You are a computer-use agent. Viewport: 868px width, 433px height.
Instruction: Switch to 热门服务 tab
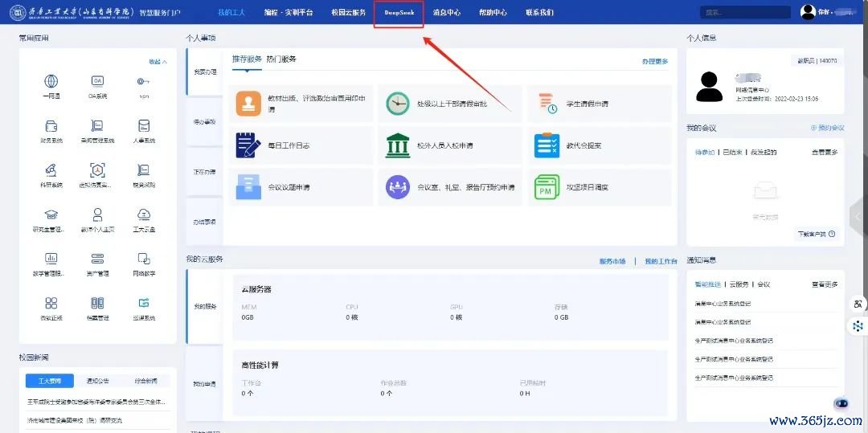coord(281,59)
